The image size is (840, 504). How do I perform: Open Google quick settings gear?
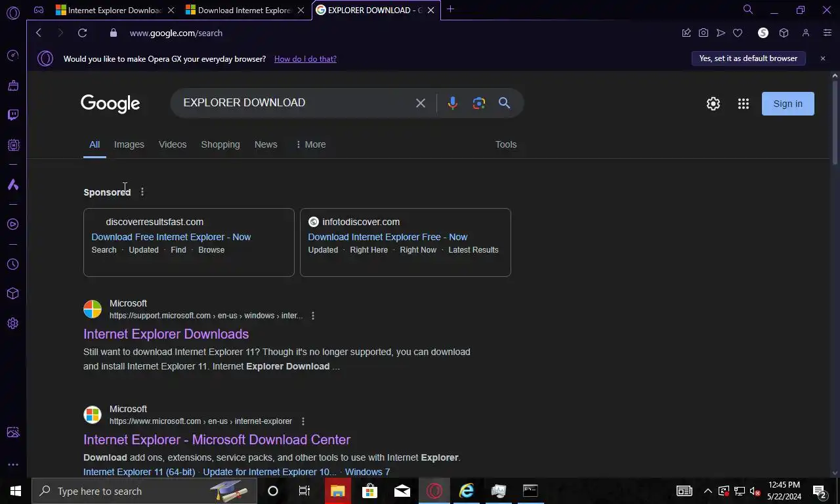click(x=713, y=104)
